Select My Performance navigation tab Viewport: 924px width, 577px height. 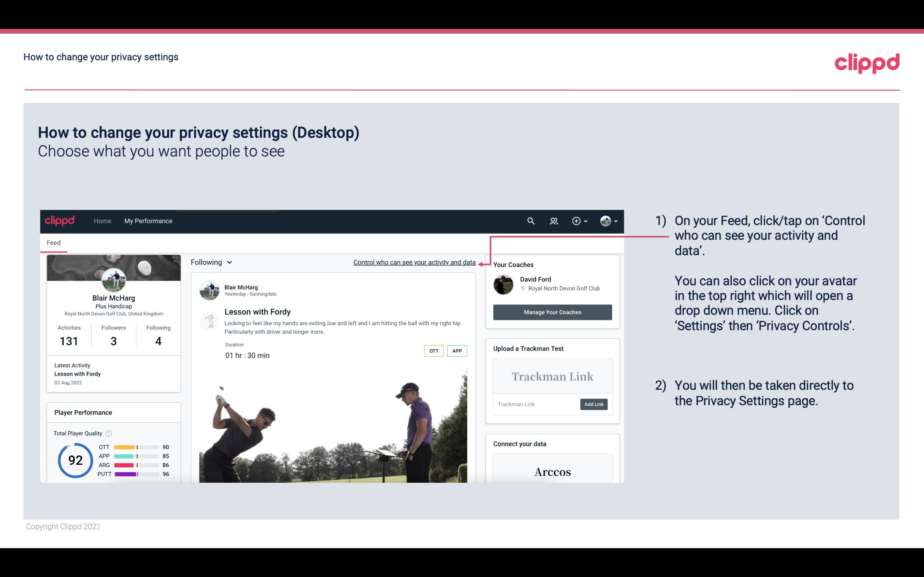coord(148,221)
